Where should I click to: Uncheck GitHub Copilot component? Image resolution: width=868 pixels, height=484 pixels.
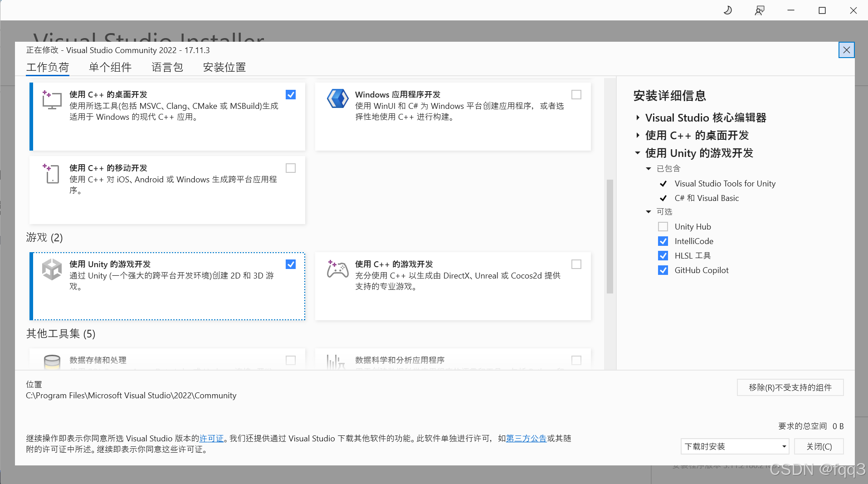click(663, 270)
